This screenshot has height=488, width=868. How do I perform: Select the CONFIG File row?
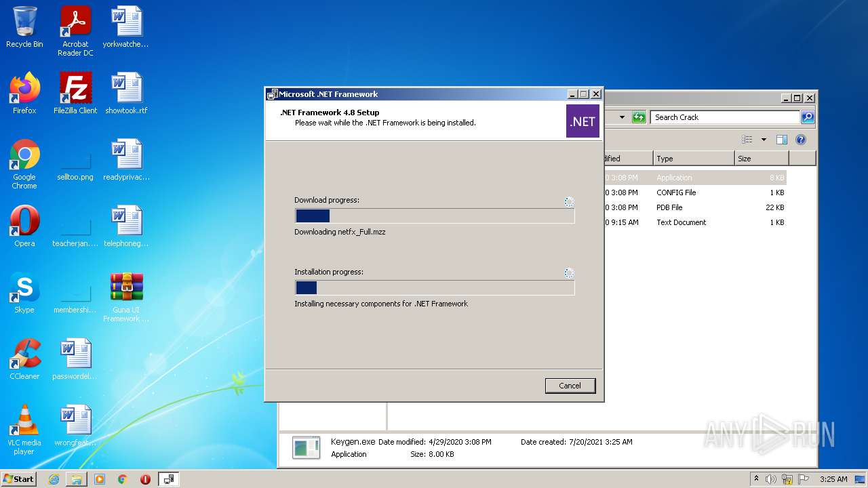695,192
